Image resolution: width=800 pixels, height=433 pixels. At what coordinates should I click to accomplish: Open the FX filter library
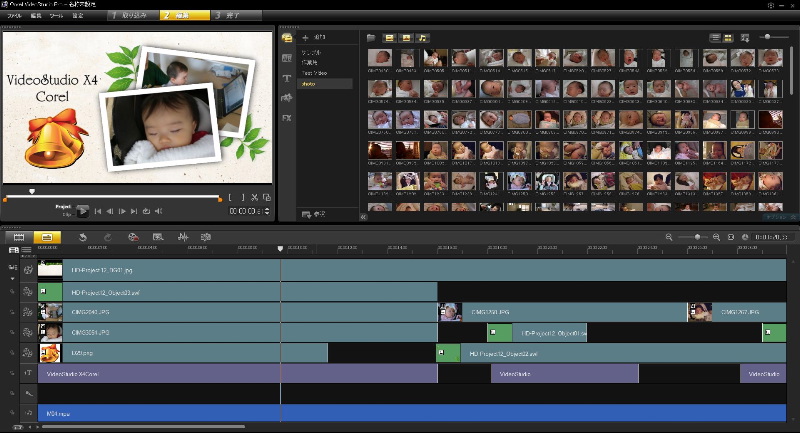point(287,117)
